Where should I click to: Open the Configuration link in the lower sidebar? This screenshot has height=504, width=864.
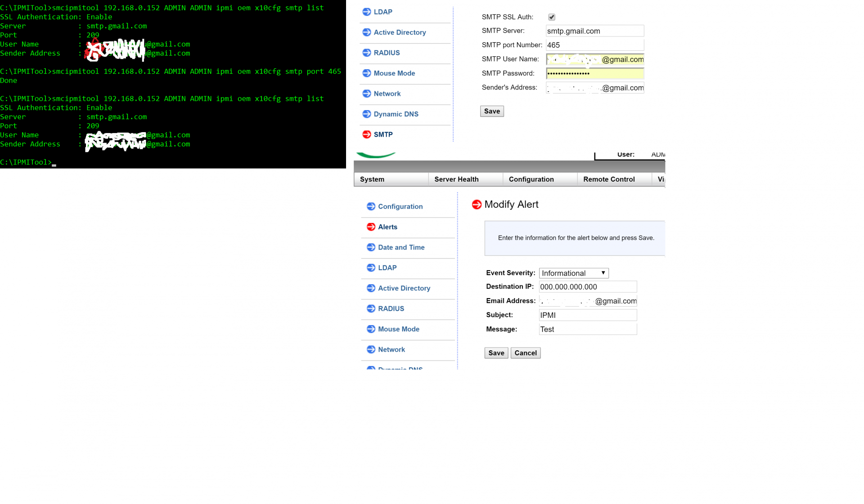pyautogui.click(x=400, y=206)
